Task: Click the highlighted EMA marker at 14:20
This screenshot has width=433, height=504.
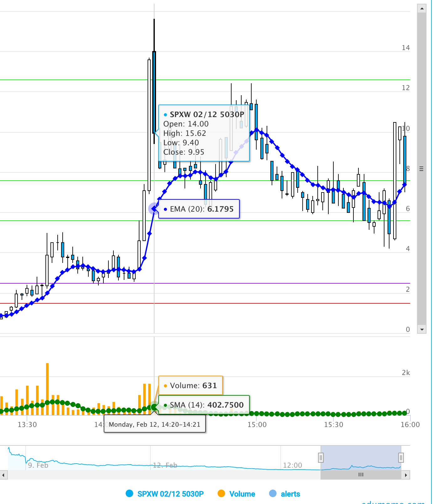Action: [154, 208]
